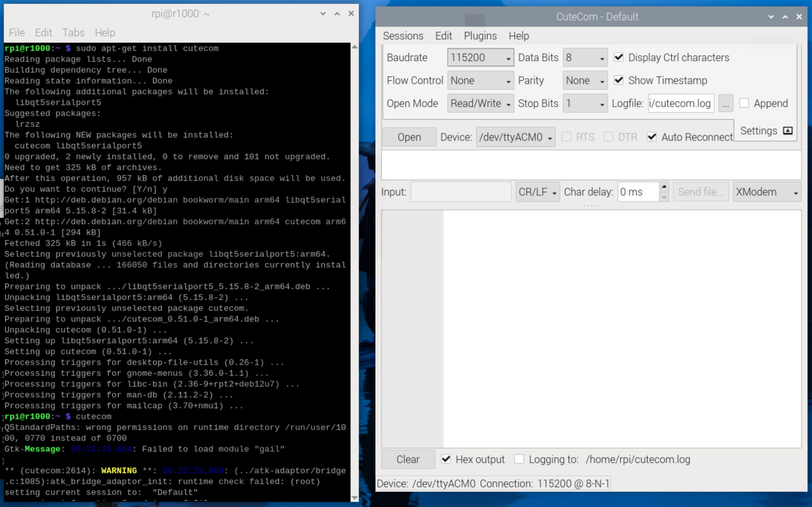Open the Open Mode Read/Write dropdown
The image size is (812, 507).
point(481,103)
